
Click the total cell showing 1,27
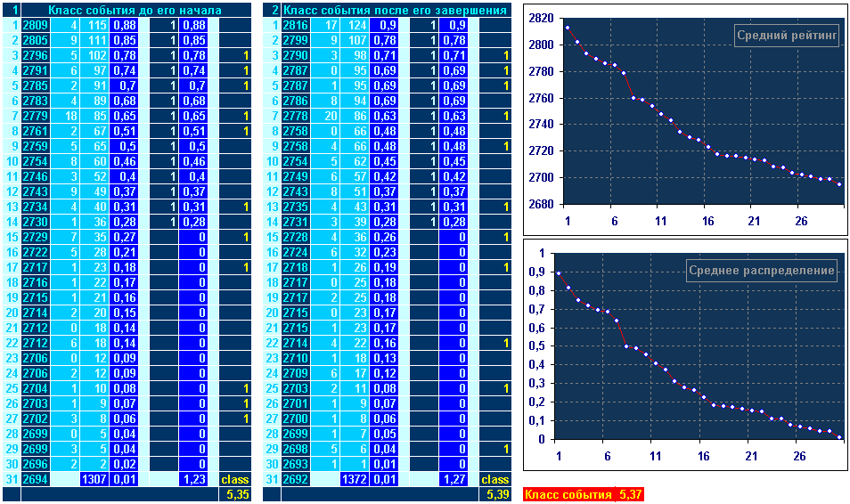tap(454, 479)
